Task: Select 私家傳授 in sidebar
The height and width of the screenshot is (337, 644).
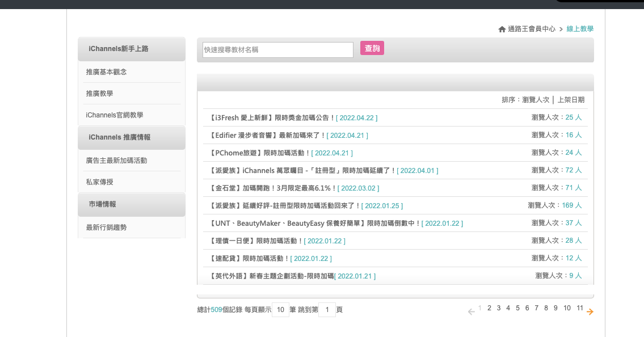Action: [99, 182]
